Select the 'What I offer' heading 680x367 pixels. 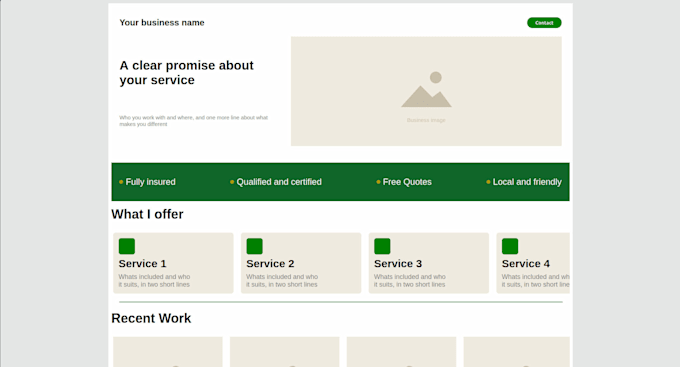coord(147,214)
